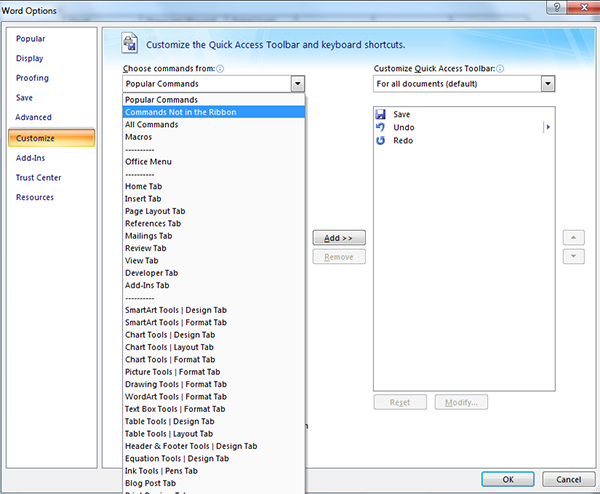This screenshot has width=600, height=494.
Task: Expand Undo submenu arrow in list
Action: coord(547,128)
